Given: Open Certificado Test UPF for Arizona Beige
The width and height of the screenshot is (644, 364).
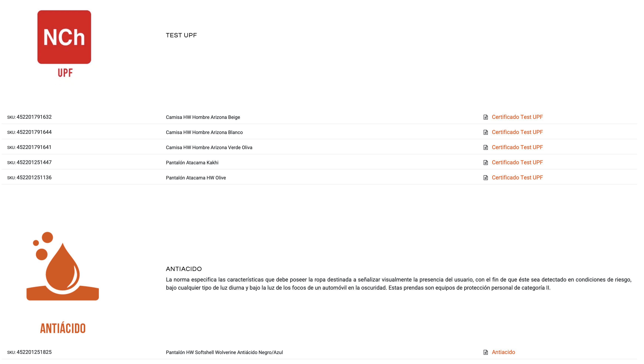Looking at the screenshot, I should click(x=517, y=117).
